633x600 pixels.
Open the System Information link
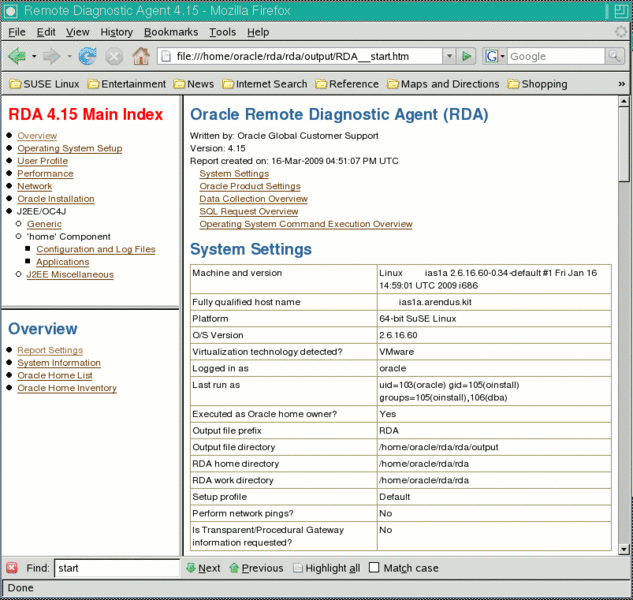pos(59,363)
